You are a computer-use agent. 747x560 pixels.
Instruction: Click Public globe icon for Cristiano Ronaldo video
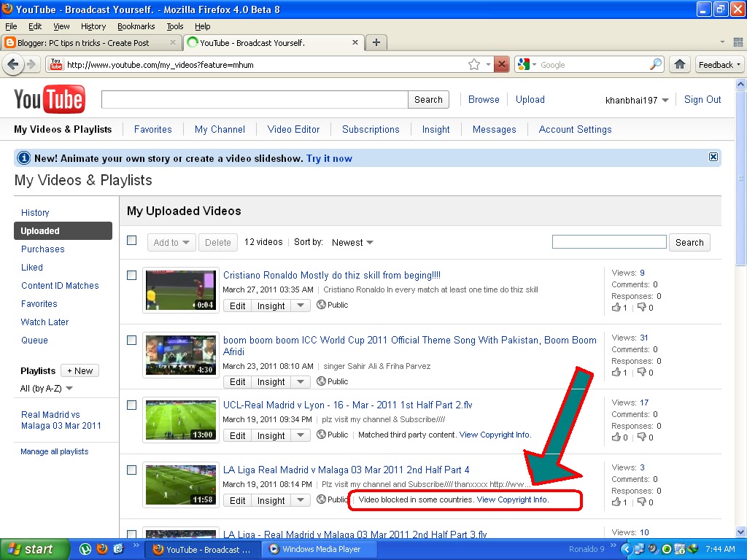[321, 304]
